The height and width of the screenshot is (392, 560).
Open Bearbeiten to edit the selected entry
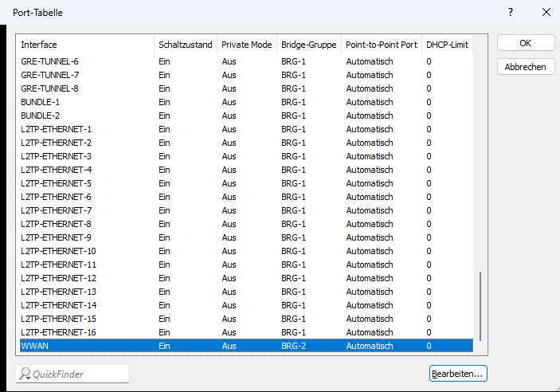(457, 373)
